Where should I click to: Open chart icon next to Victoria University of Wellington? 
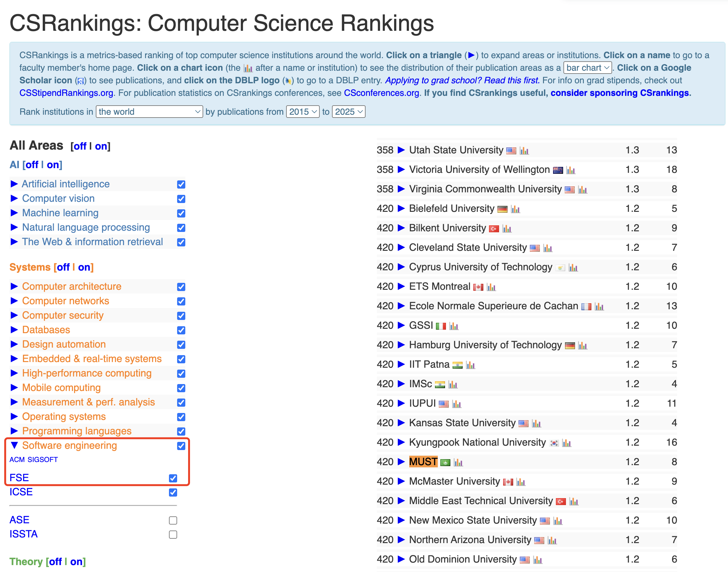tap(571, 170)
